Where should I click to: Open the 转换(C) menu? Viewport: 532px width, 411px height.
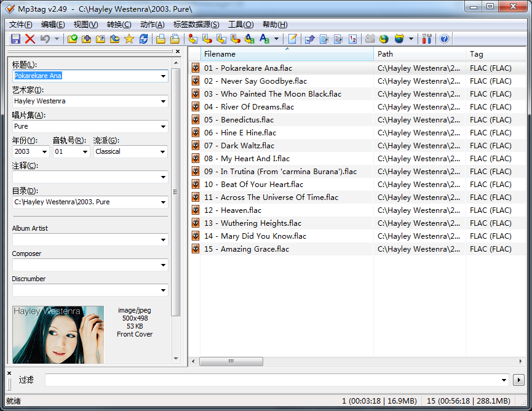119,25
